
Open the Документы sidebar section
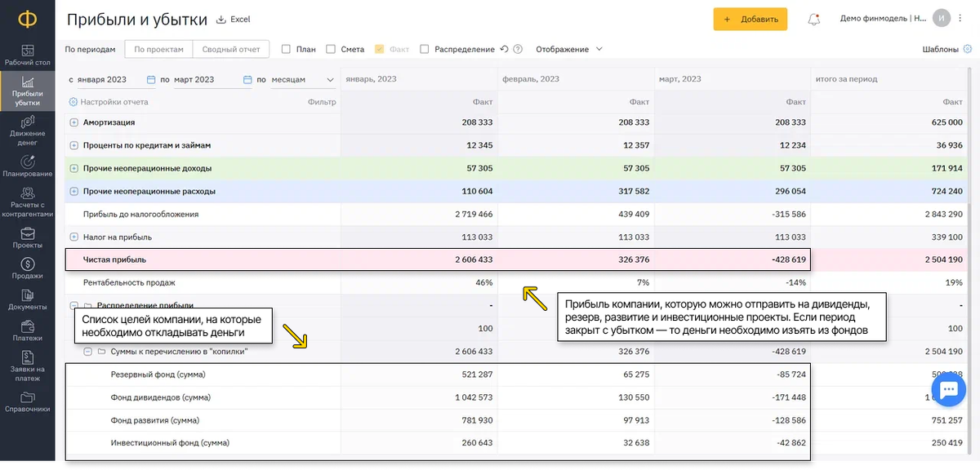28,300
